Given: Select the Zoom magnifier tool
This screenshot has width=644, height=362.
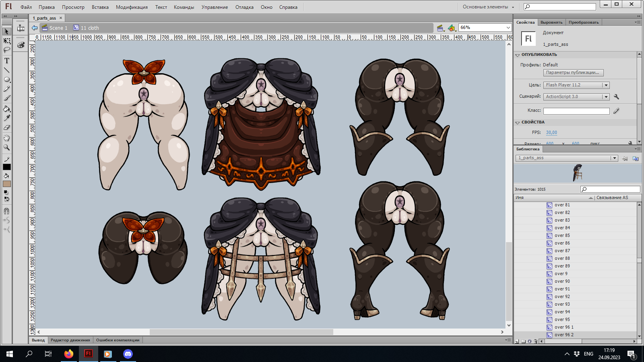Looking at the screenshot, I should click(7, 148).
